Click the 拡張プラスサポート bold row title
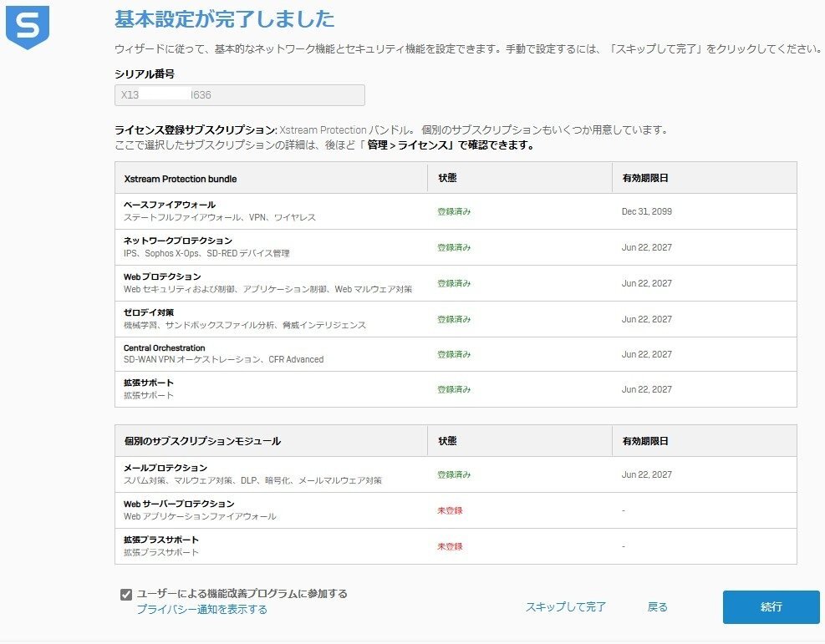The image size is (825, 644). tap(161, 540)
